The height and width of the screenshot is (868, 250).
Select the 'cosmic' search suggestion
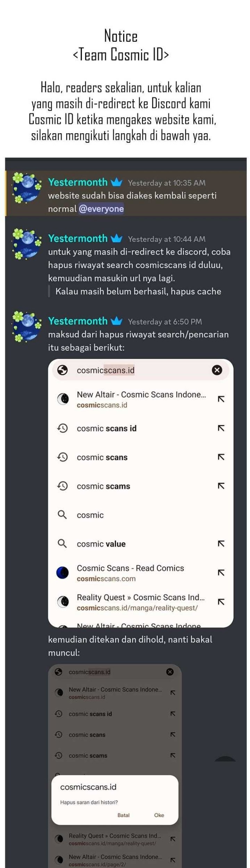point(141,515)
